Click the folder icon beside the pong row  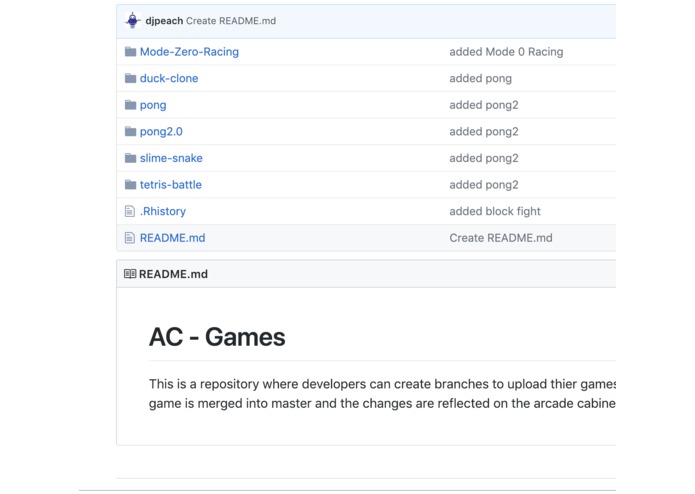point(130,105)
